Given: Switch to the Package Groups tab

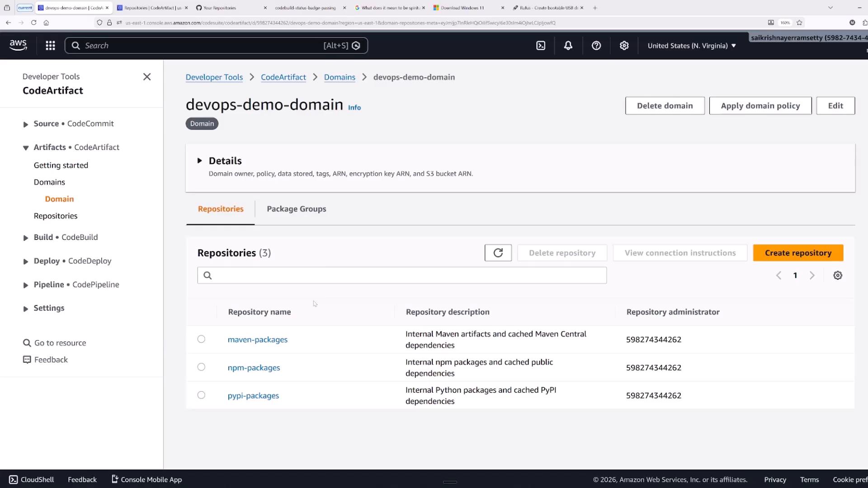Looking at the screenshot, I should [x=297, y=209].
